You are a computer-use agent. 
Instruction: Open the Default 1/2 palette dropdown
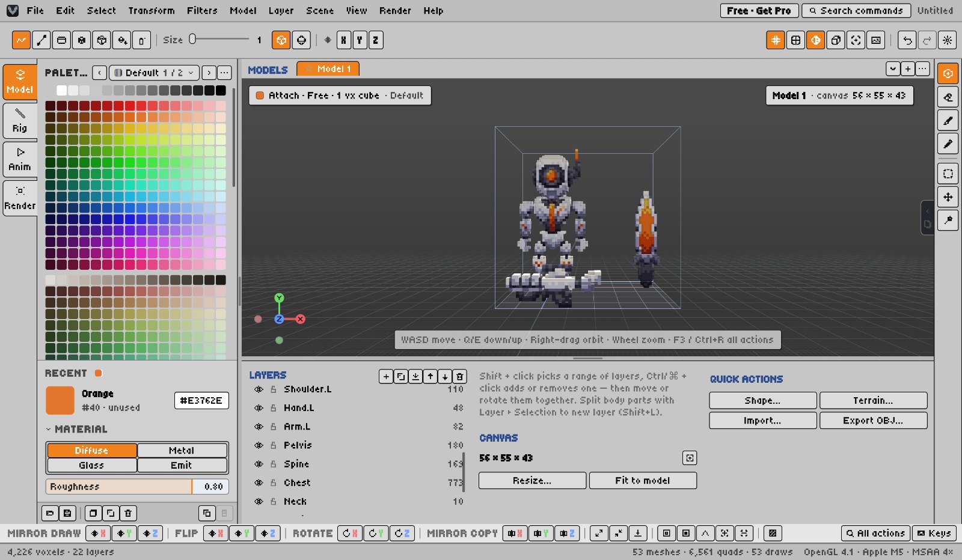pyautogui.click(x=155, y=73)
